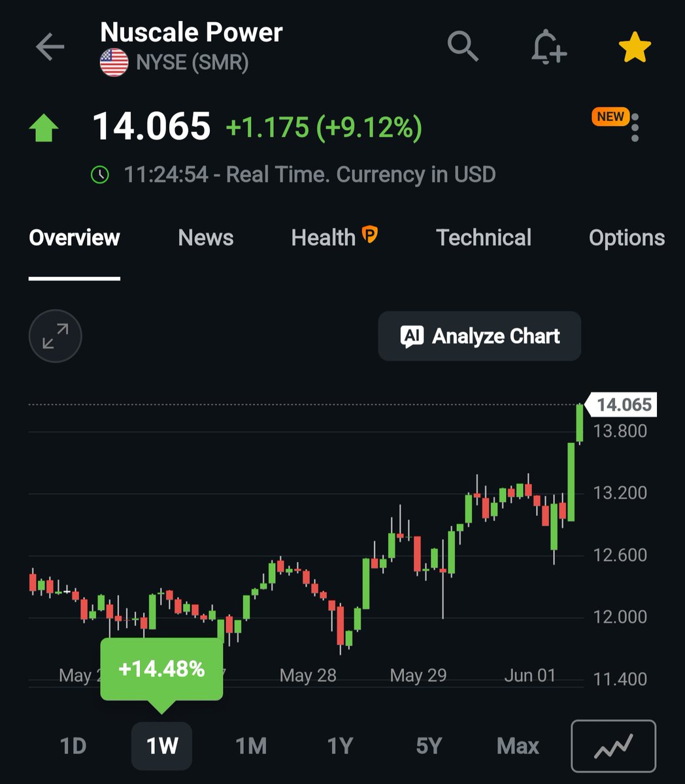Viewport: 685px width, 784px height.
Task: Expand chart to fullscreen
Action: [56, 336]
